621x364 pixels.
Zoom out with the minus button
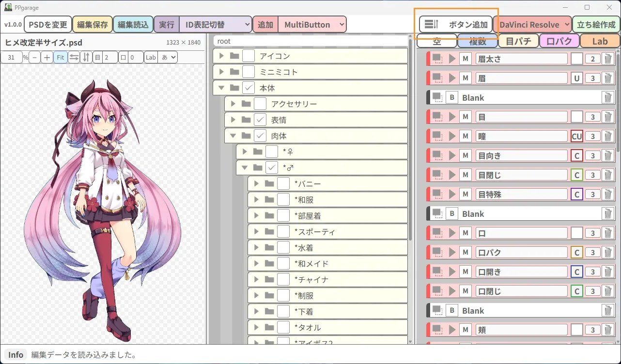34,57
